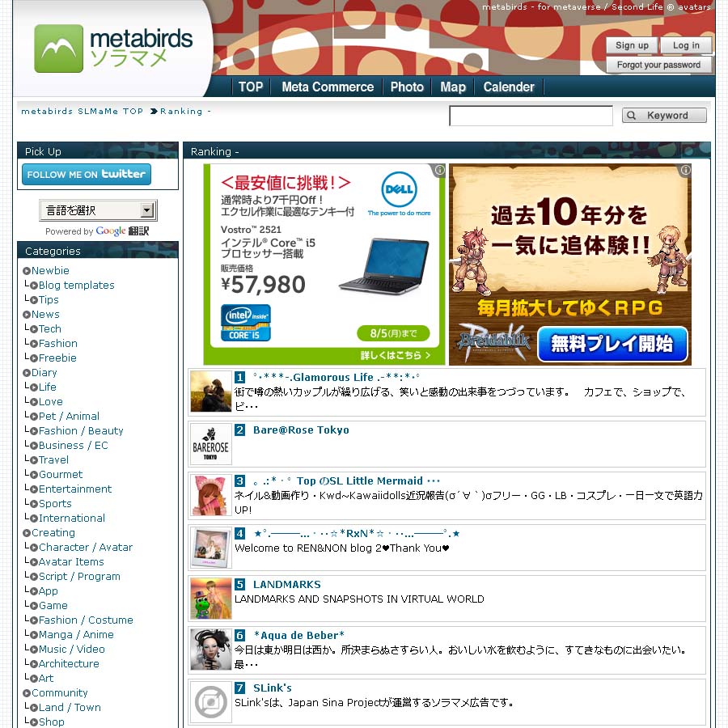Select the Architecture category
Image resolution: width=728 pixels, height=728 pixels.
[69, 664]
